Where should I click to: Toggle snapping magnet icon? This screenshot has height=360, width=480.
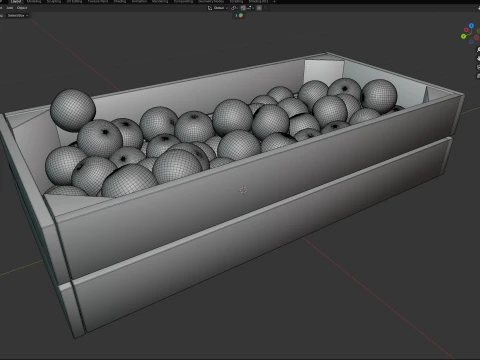pos(243,8)
